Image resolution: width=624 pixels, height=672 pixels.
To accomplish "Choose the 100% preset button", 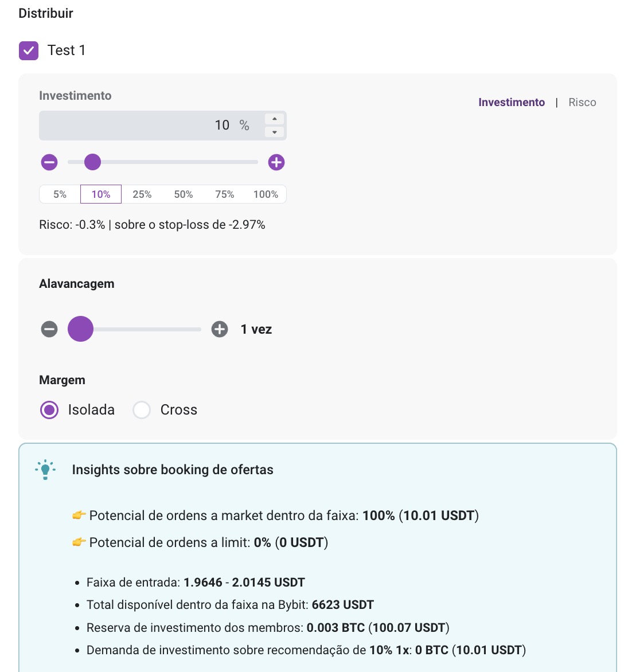I will [266, 194].
